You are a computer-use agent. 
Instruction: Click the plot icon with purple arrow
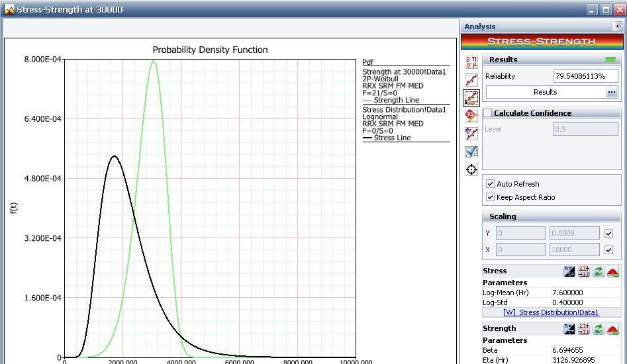pos(471,134)
